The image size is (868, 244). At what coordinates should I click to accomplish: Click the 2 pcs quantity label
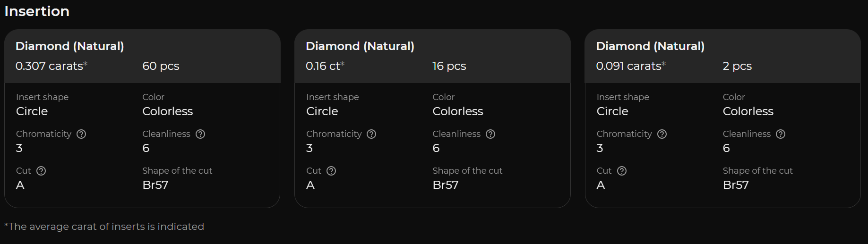pos(737,66)
